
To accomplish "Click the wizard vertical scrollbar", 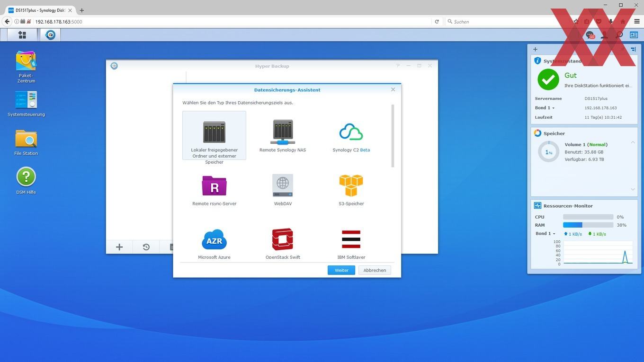I will point(393,136).
